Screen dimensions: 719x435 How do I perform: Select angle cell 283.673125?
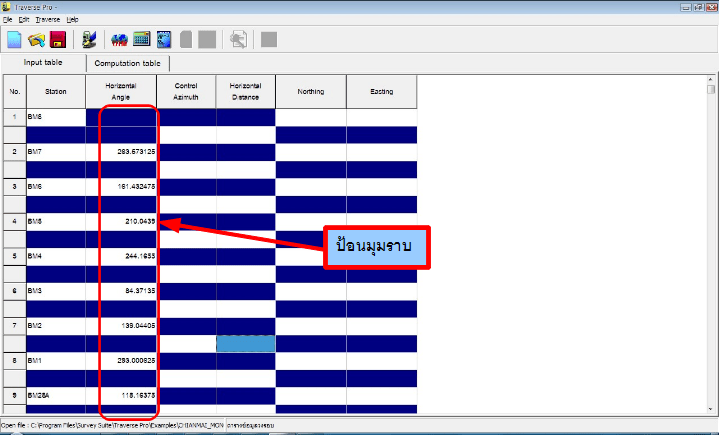[x=121, y=152]
